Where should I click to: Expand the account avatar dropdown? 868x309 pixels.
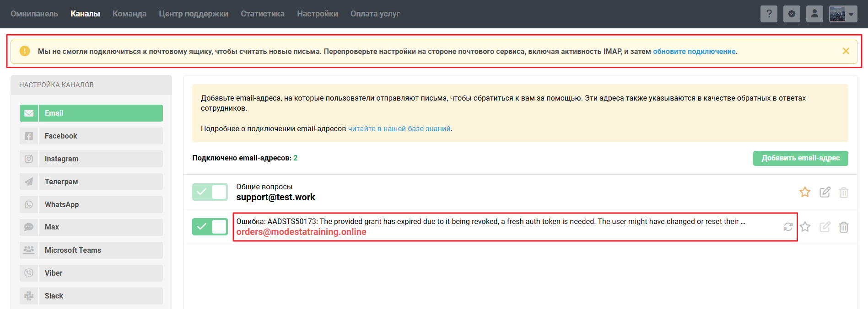(x=843, y=14)
